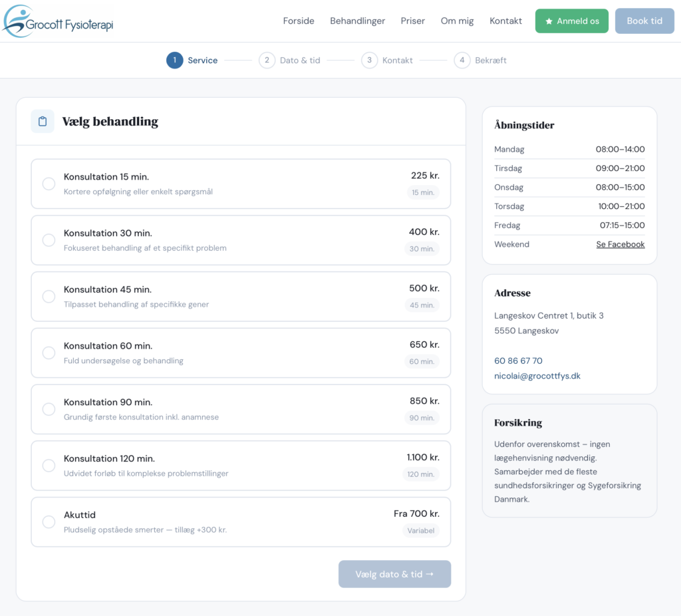Click "Tilpasset behandling af specifikke gener" text

pos(136,305)
